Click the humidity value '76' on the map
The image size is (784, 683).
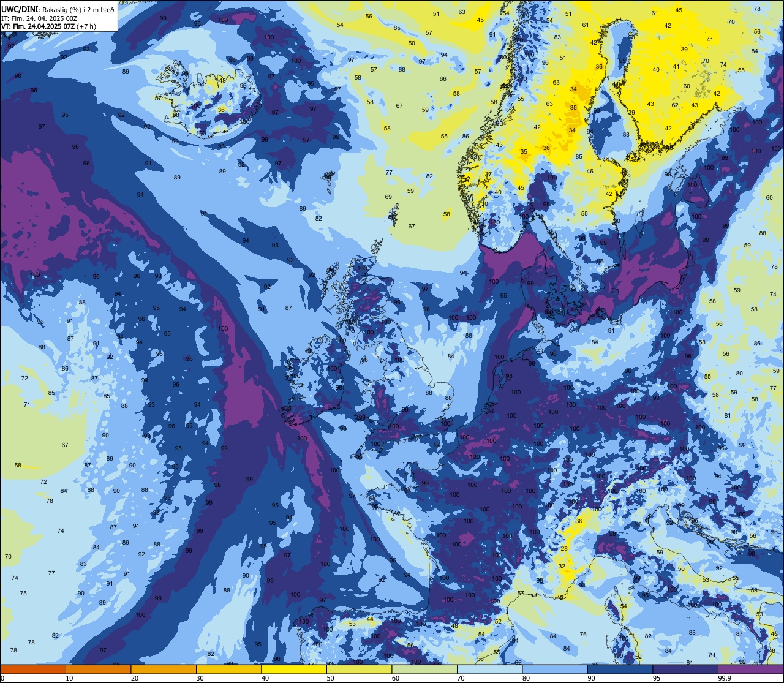click(583, 635)
